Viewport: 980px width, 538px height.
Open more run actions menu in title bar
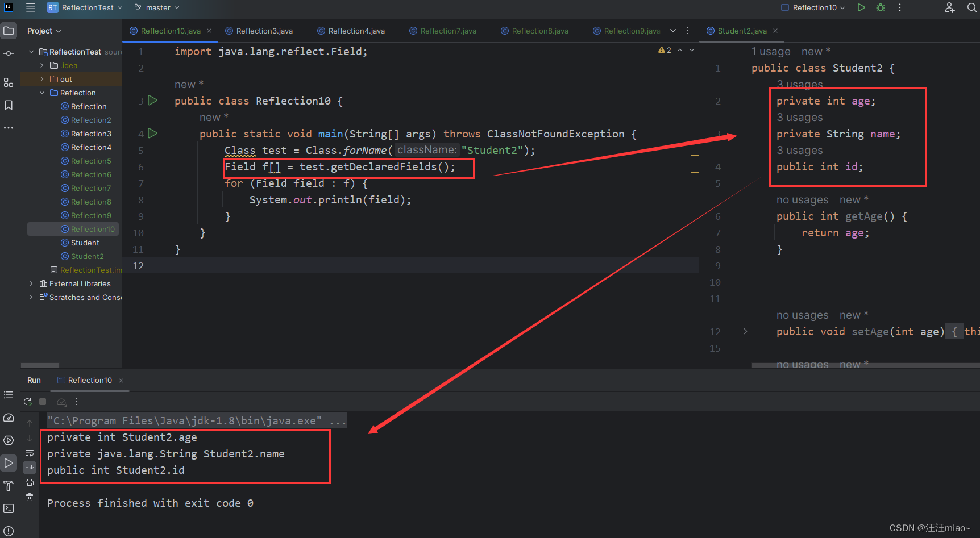899,7
